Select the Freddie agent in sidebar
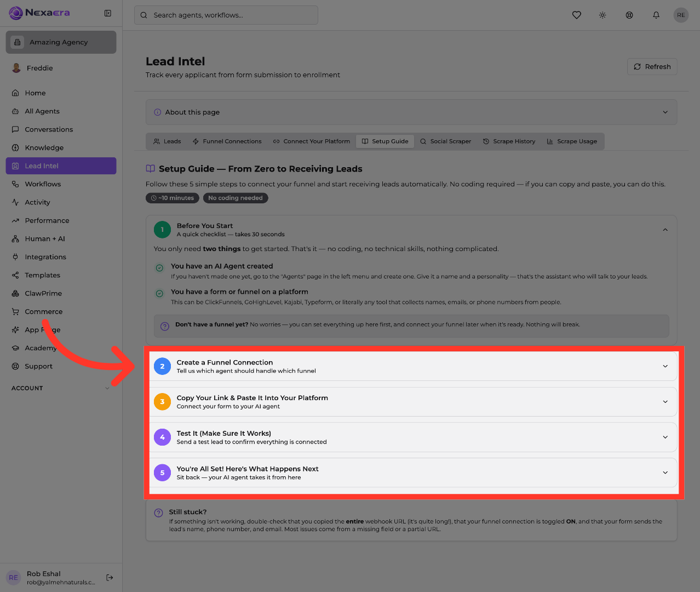 [x=61, y=68]
